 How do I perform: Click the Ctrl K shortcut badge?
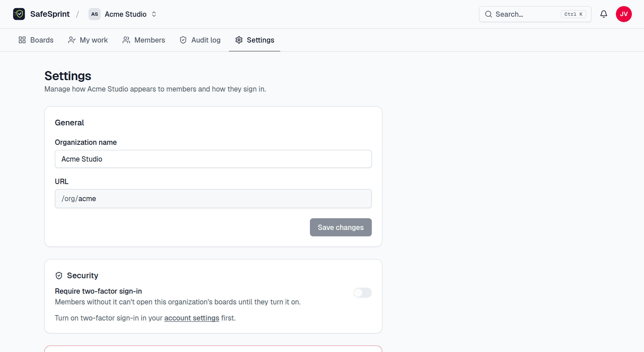click(x=573, y=14)
